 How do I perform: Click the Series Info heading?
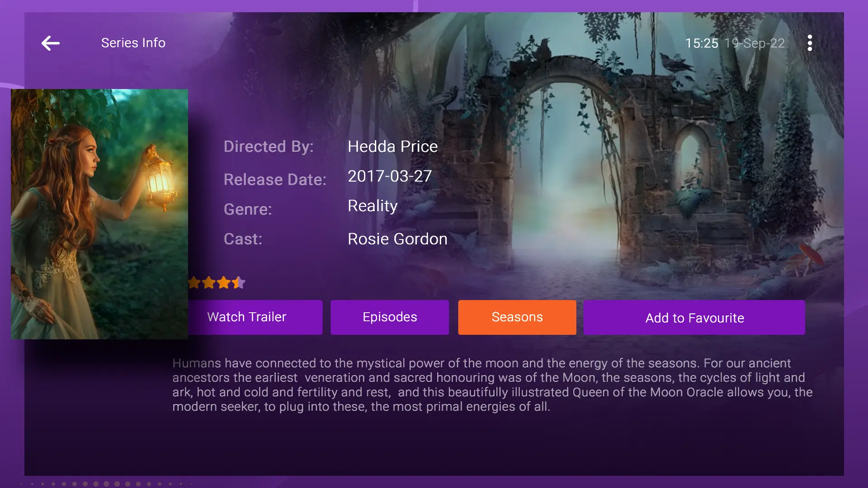[133, 42]
